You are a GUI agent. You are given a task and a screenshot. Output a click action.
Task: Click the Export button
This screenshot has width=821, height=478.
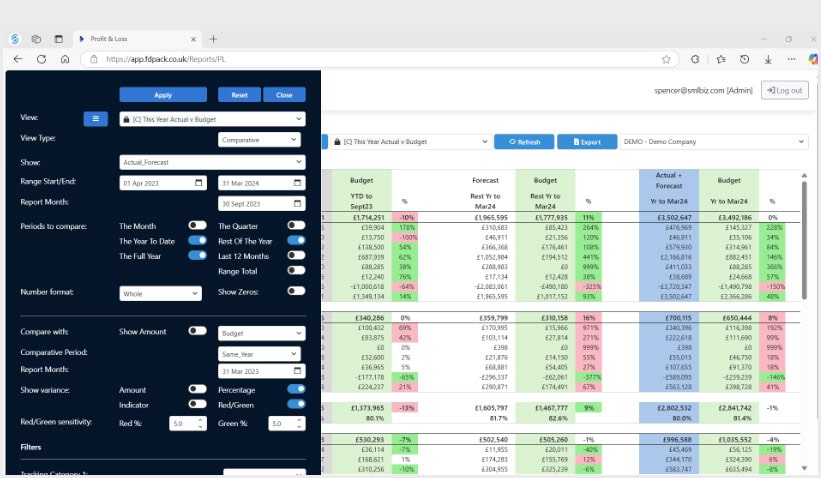click(587, 142)
